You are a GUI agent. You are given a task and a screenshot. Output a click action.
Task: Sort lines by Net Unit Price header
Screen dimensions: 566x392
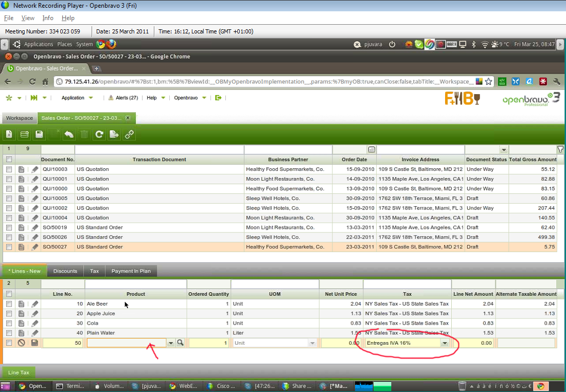pos(341,294)
